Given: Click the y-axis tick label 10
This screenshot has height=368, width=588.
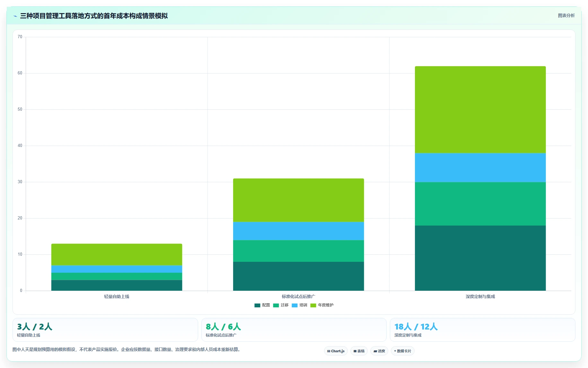Looking at the screenshot, I should 20,254.
